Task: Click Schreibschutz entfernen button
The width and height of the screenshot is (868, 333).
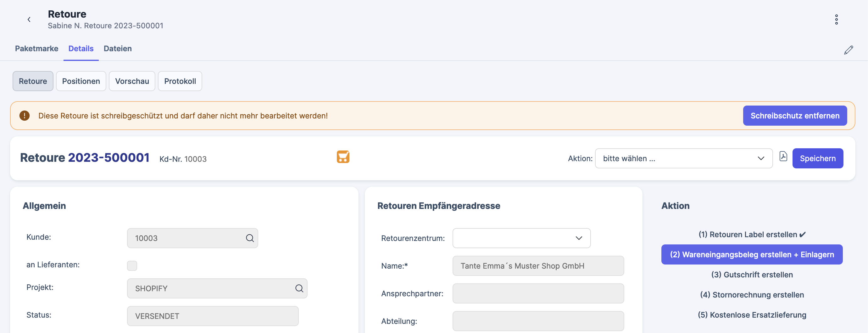Action: [794, 116]
